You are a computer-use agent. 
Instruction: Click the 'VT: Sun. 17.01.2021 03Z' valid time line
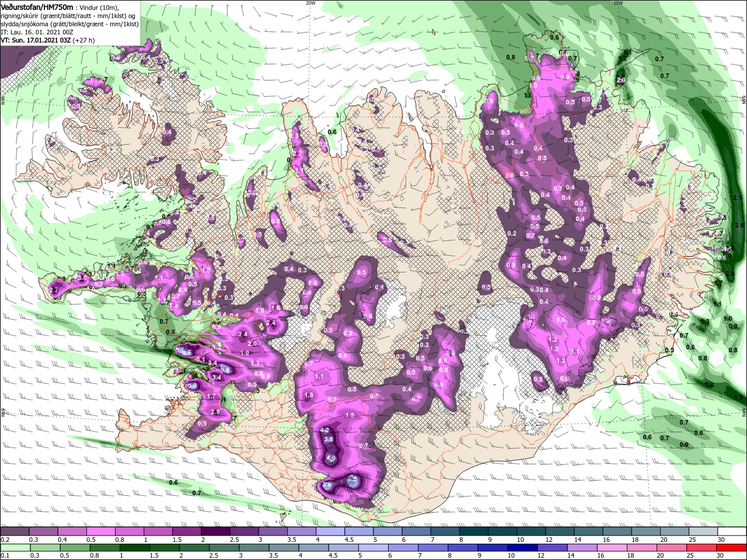pyautogui.click(x=35, y=41)
